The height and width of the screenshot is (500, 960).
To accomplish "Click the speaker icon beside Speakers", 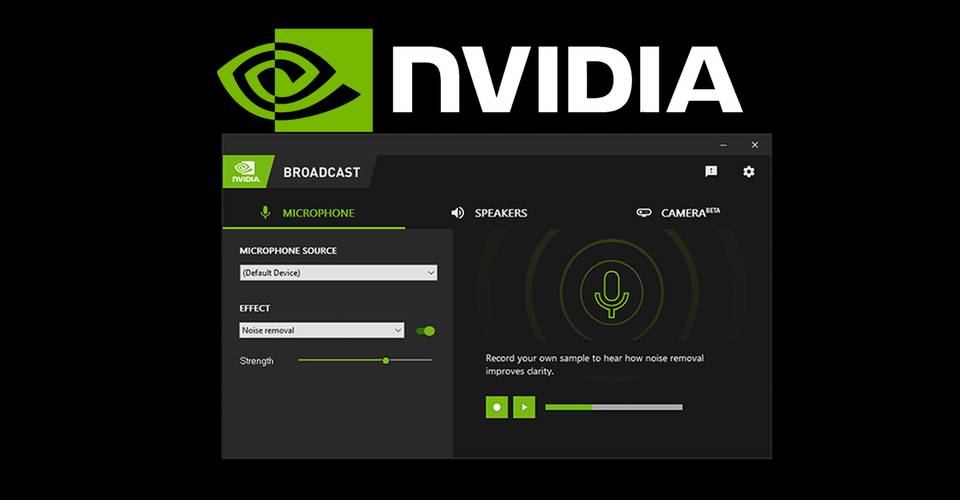I will click(x=457, y=212).
